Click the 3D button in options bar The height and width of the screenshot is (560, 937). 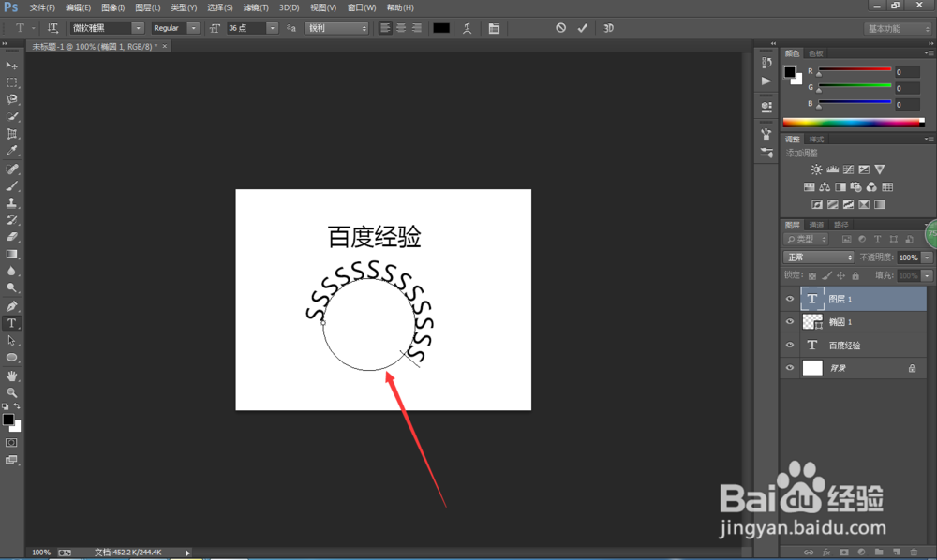click(608, 28)
